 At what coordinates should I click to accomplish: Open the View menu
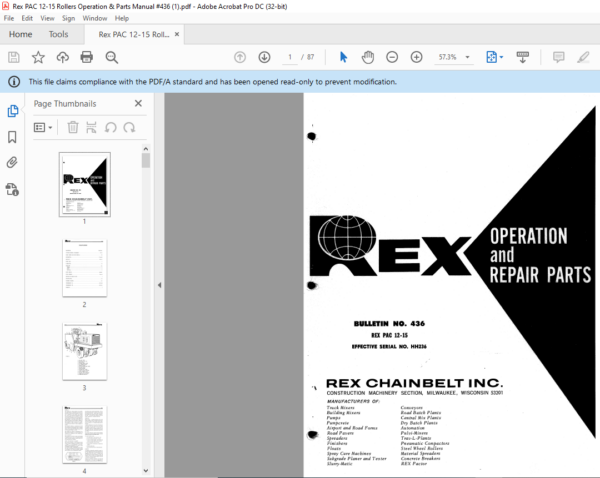click(47, 18)
